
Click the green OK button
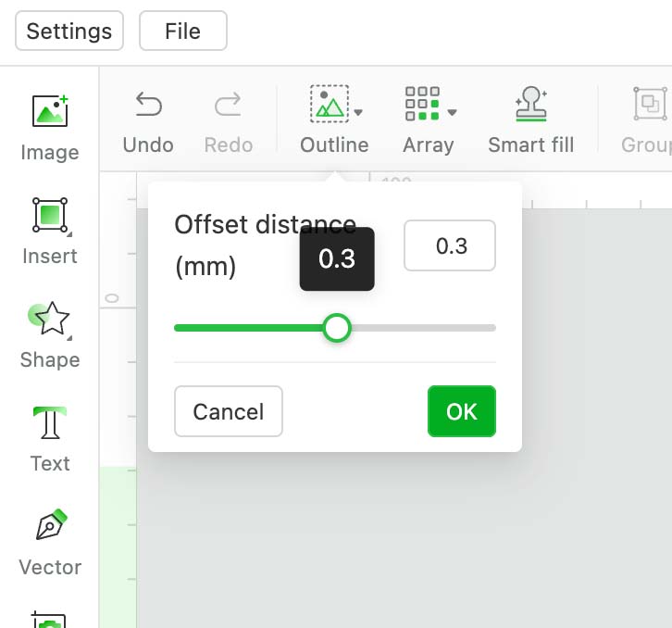[462, 411]
